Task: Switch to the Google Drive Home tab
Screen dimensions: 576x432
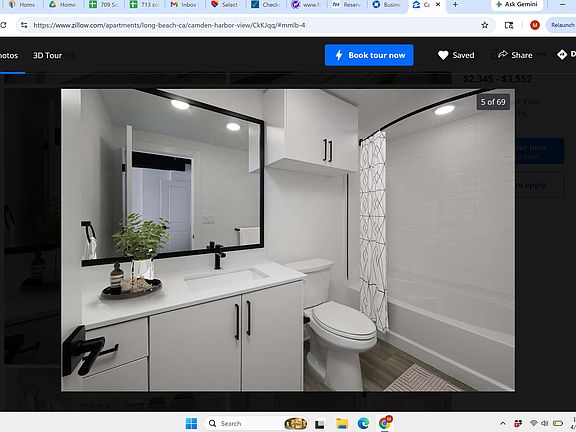Action: tap(63, 4)
